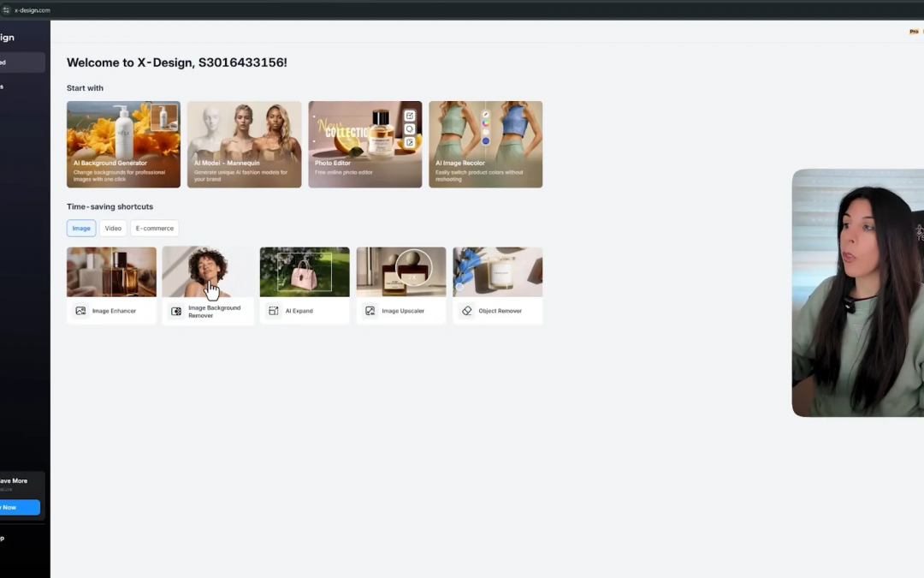924x578 pixels.
Task: Click the site info icon in address bar
Action: (6, 10)
